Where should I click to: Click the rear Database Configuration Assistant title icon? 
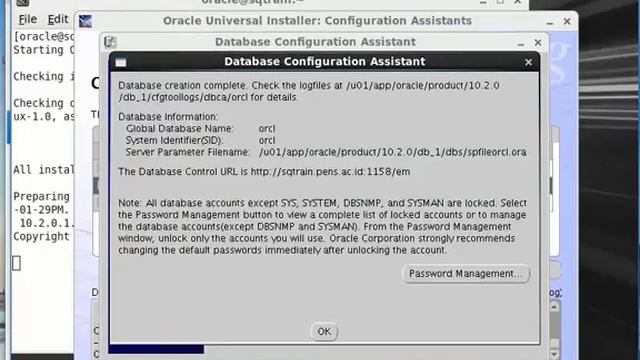[110, 42]
